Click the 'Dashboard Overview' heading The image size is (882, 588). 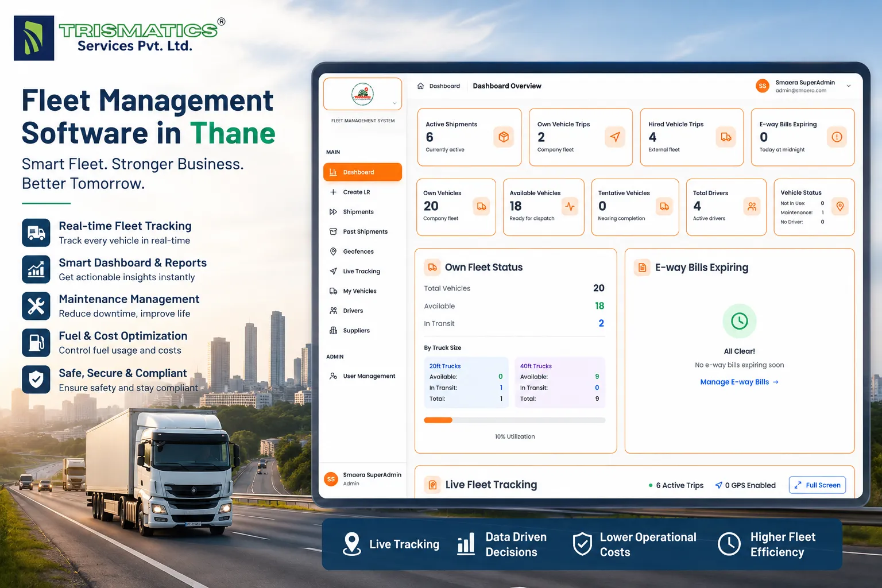tap(507, 86)
